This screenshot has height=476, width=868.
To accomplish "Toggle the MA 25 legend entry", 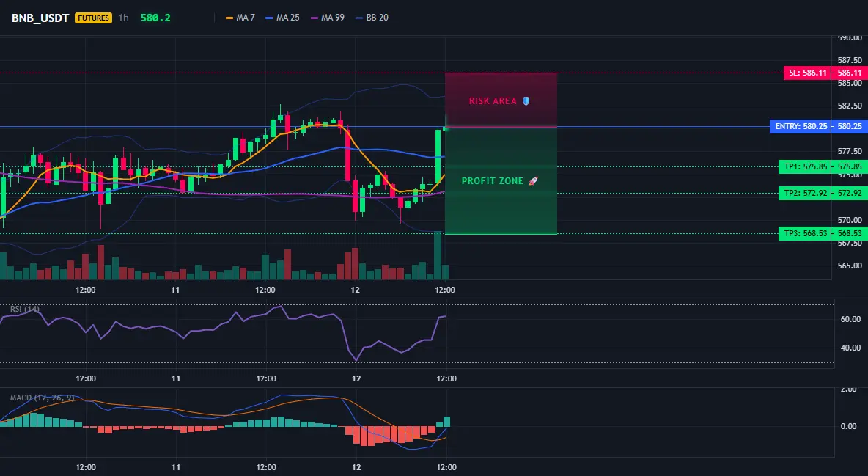I will tap(282, 18).
